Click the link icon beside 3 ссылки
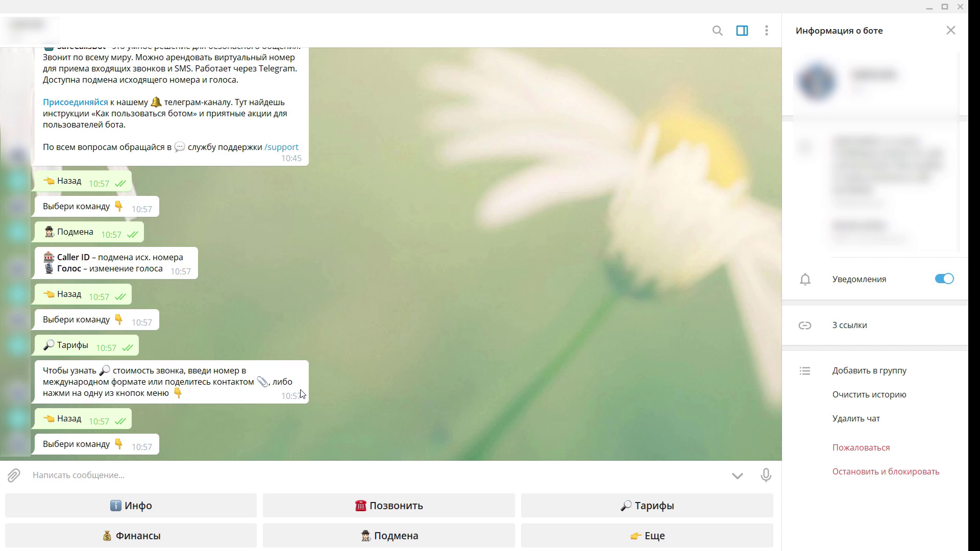 coord(805,325)
